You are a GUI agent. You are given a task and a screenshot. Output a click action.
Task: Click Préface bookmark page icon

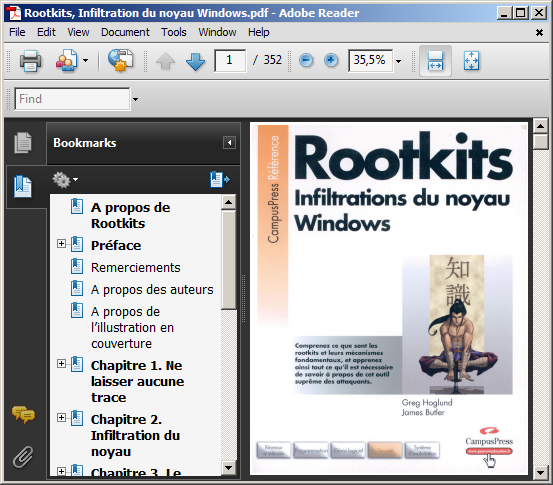[x=77, y=244]
